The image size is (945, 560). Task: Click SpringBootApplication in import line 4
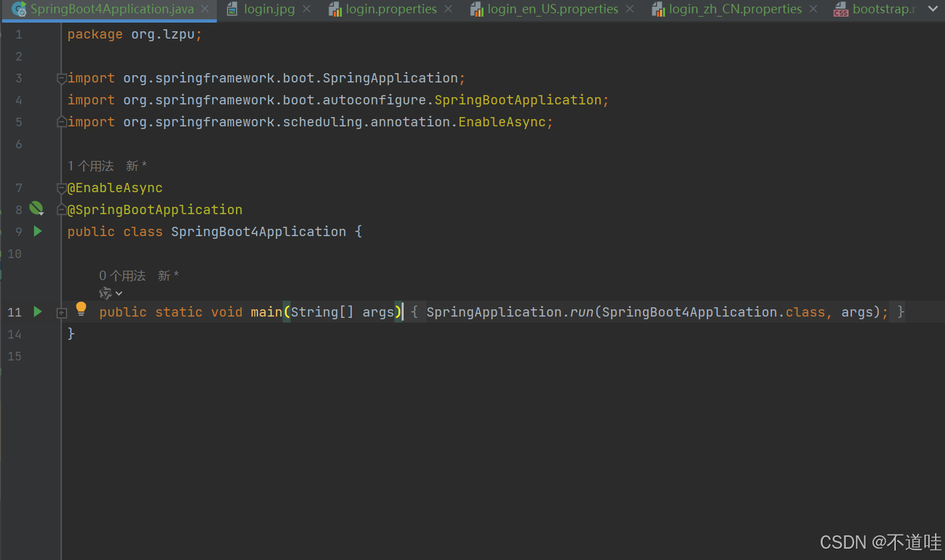point(518,100)
